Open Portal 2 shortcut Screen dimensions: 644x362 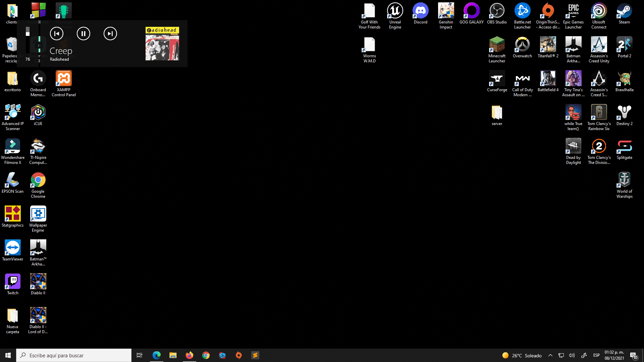(625, 47)
